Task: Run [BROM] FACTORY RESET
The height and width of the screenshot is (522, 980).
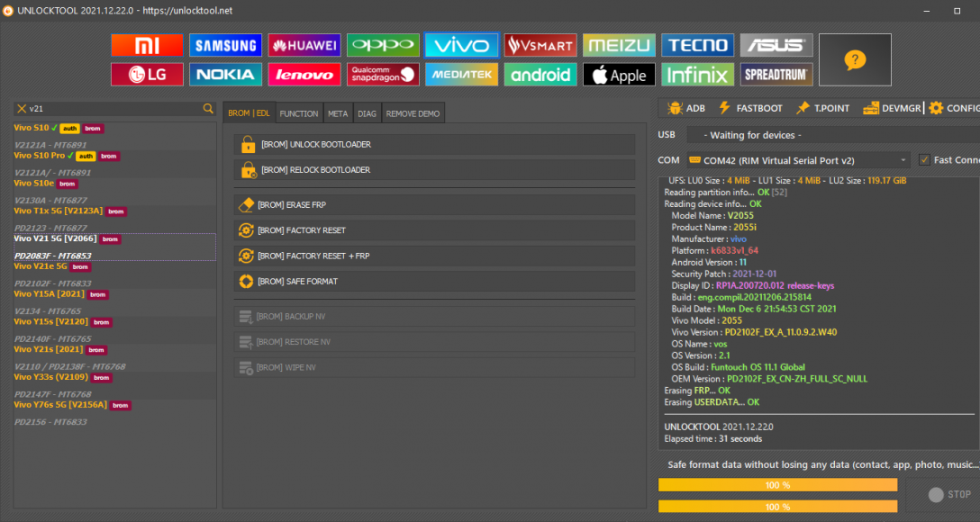Action: [x=434, y=230]
